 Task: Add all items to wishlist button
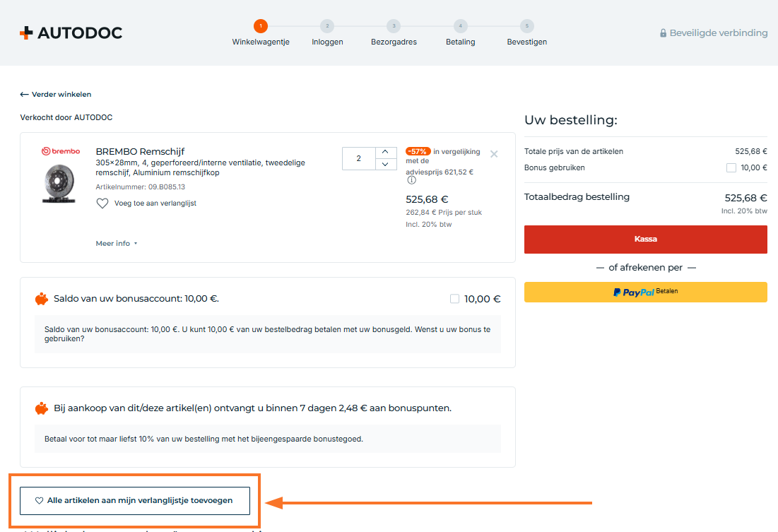[x=135, y=500]
